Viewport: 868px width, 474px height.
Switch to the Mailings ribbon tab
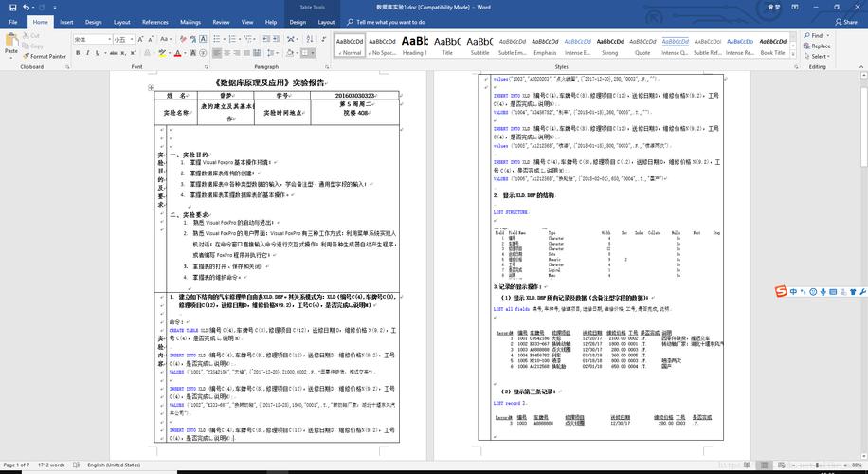point(190,22)
